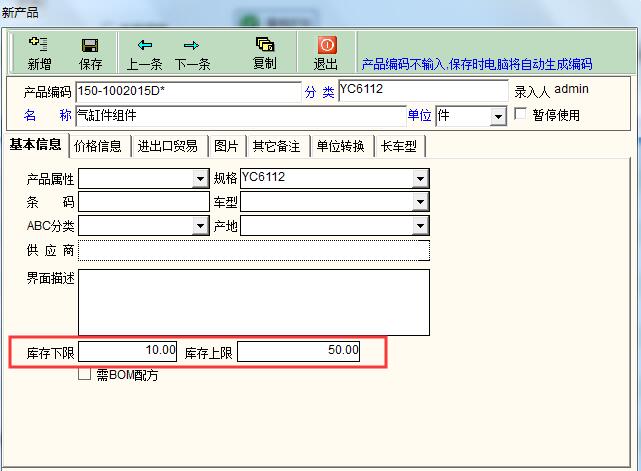Viewport: 641px width, 471px height.
Task: Click the 退出 (Exit) toolbar icon
Action: [x=326, y=45]
